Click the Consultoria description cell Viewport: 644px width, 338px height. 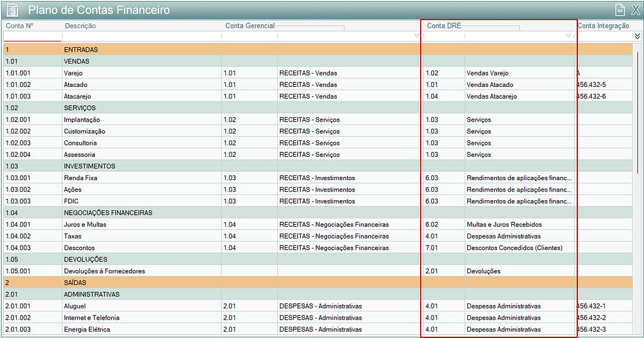(x=142, y=143)
